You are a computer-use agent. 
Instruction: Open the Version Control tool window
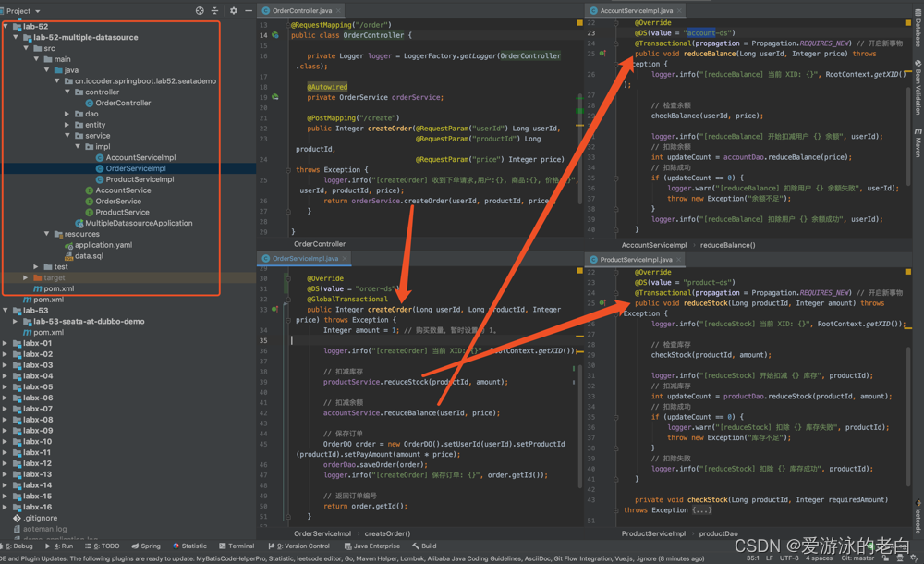point(298,546)
